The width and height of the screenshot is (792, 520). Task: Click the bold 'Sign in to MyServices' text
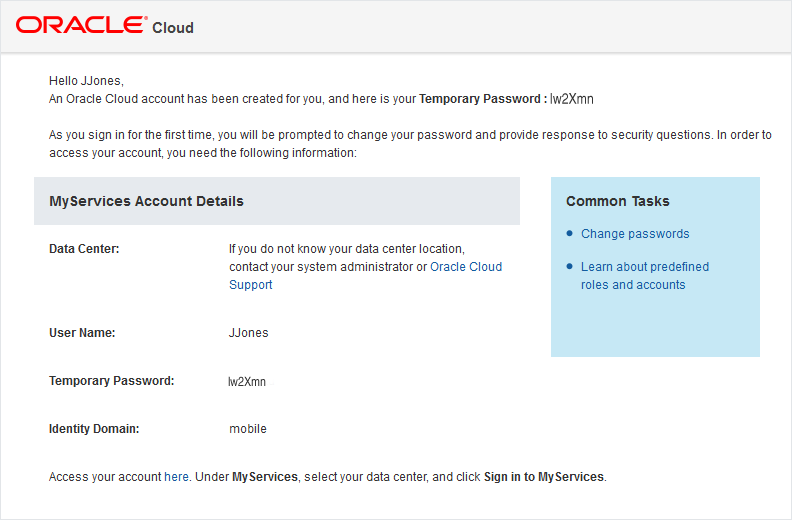(x=544, y=477)
